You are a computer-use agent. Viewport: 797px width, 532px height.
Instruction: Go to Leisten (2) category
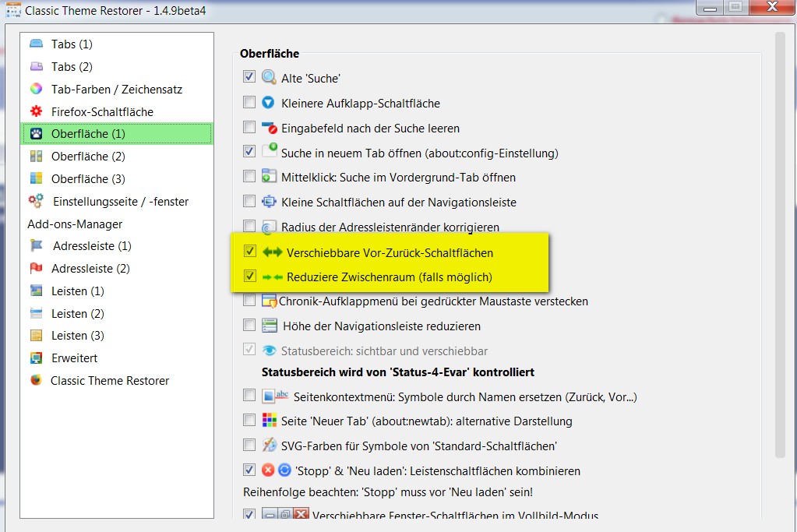click(116, 313)
